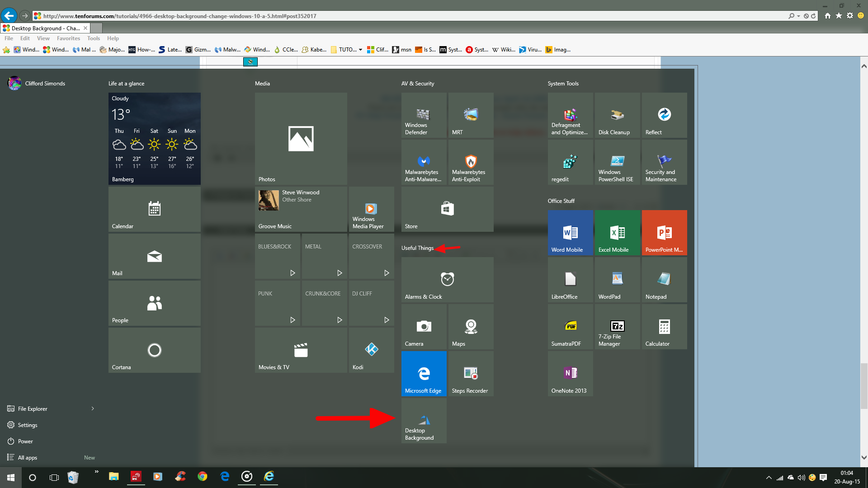Select the Favorites menu item
The width and height of the screenshot is (868, 488).
(x=67, y=38)
